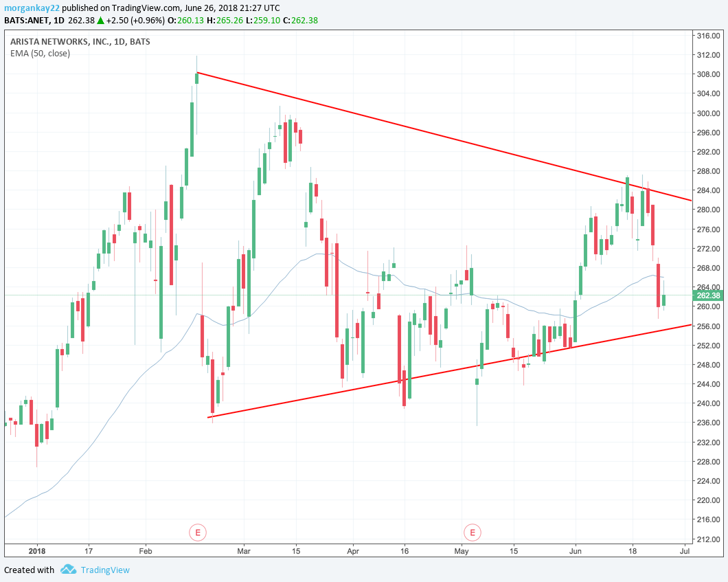Click the 300.00 price axis label
The image size is (728, 582).
pyautogui.click(x=709, y=113)
